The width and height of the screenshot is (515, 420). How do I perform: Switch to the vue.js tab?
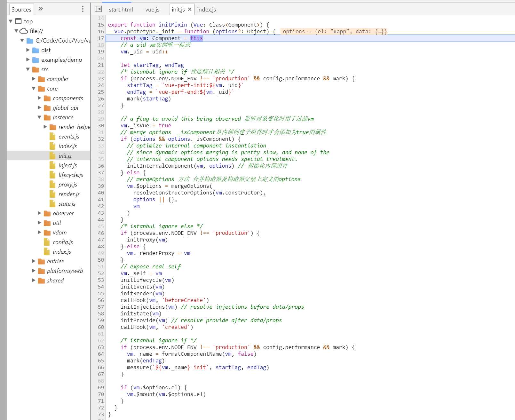pyautogui.click(x=152, y=10)
